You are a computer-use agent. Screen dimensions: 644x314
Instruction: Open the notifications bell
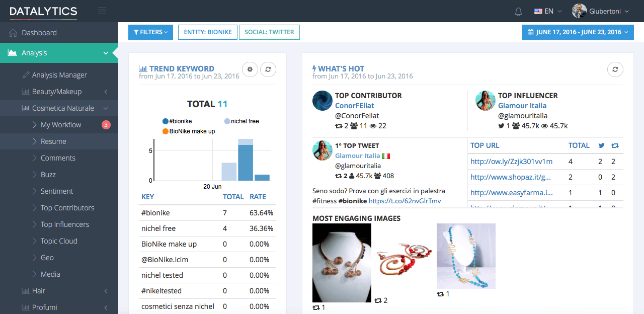518,11
